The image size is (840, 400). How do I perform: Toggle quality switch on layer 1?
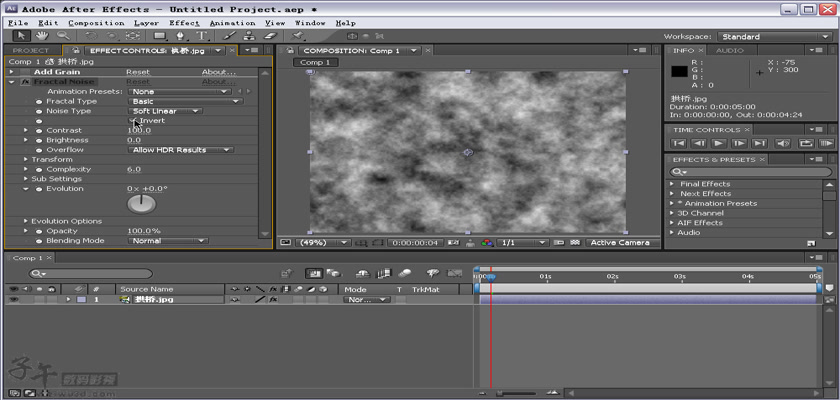261,300
